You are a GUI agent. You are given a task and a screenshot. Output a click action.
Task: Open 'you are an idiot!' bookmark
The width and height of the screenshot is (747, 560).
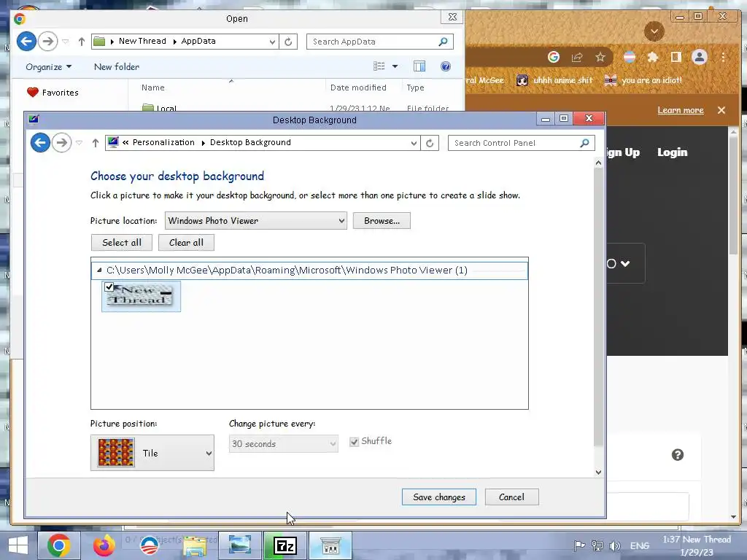643,80
